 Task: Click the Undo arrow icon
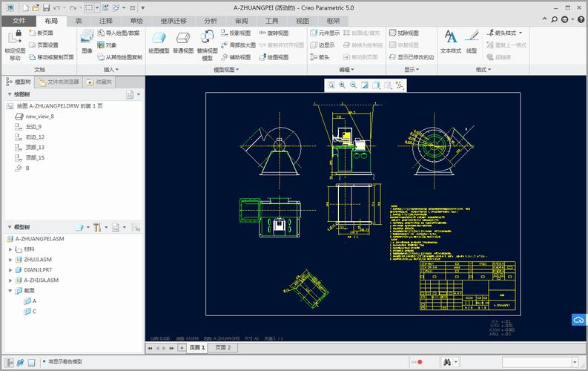(56, 7)
